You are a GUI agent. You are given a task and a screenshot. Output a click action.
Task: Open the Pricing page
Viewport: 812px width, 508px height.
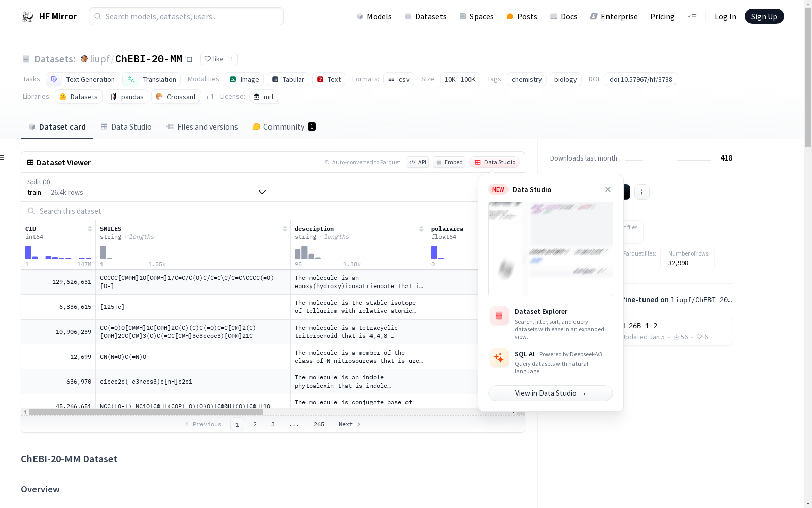pyautogui.click(x=662, y=17)
